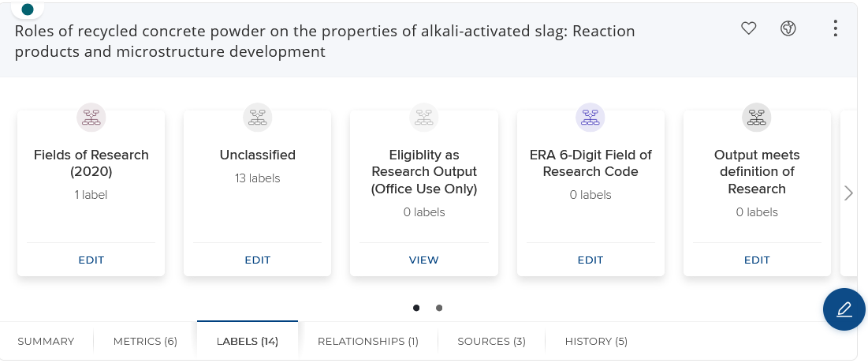
Task: Click the "Unclassified" card heading
Action: click(258, 155)
